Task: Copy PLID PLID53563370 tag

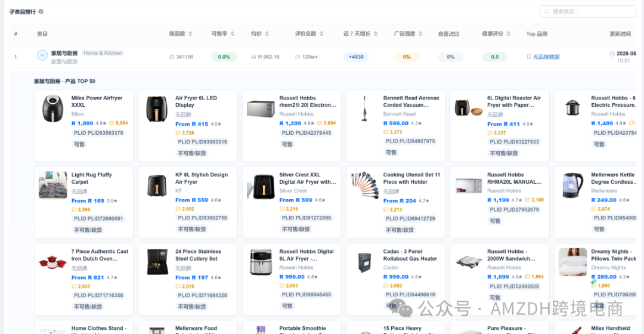Action: [98, 132]
